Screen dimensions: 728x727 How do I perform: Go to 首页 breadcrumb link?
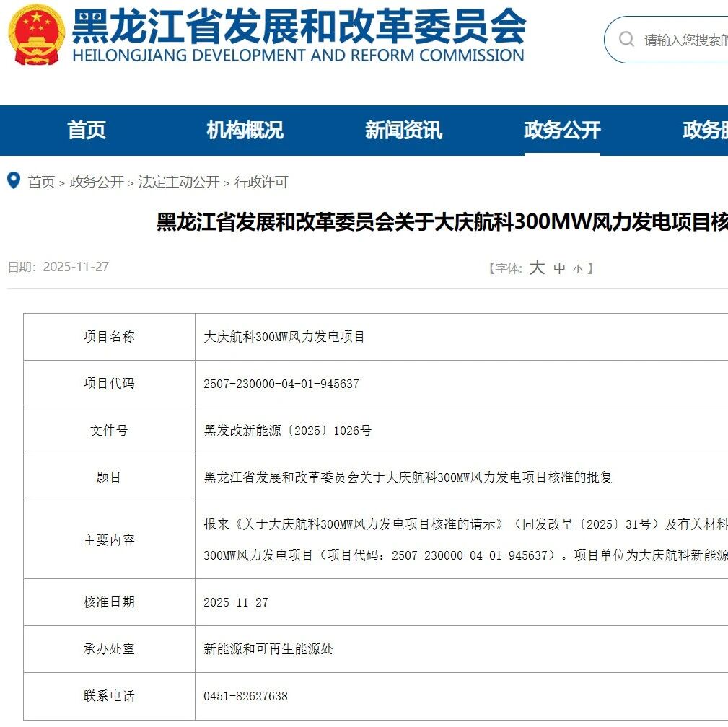pyautogui.click(x=41, y=182)
